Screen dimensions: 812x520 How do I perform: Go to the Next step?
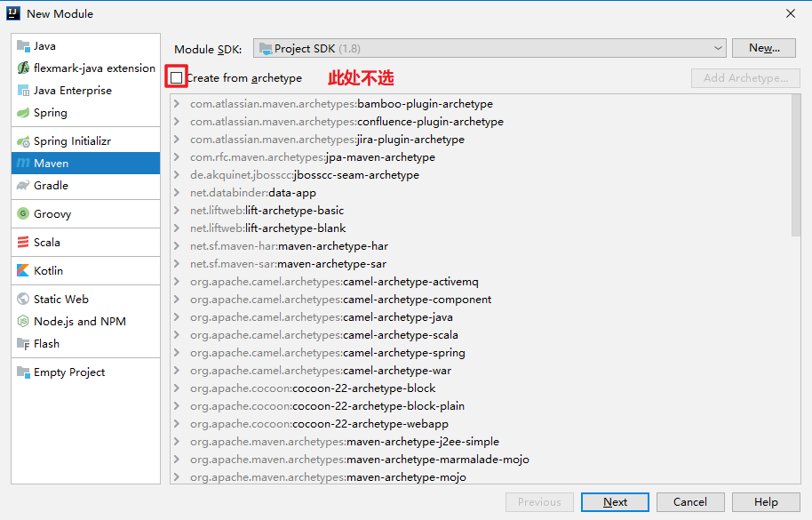(615, 502)
